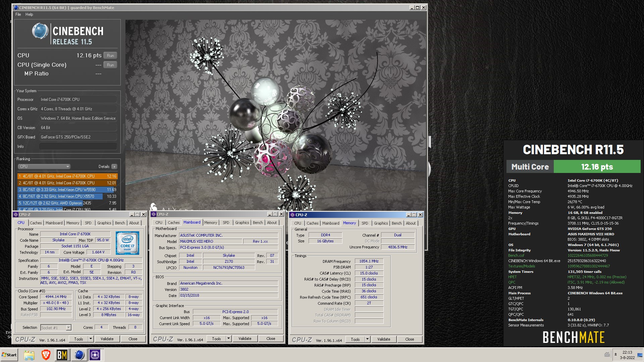Screen dimensions: 644x362
Task: Run the CPU multi-core benchmark
Action: 110,56
